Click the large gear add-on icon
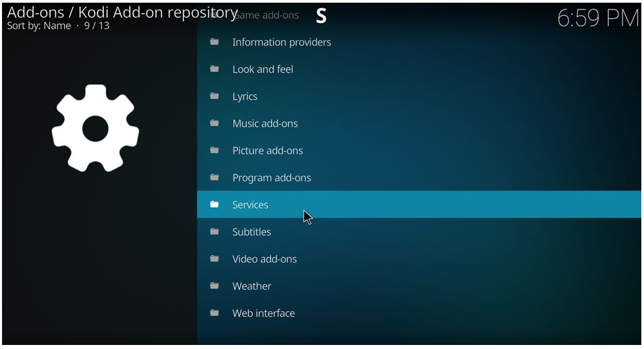The width and height of the screenshot is (644, 349). (x=95, y=128)
